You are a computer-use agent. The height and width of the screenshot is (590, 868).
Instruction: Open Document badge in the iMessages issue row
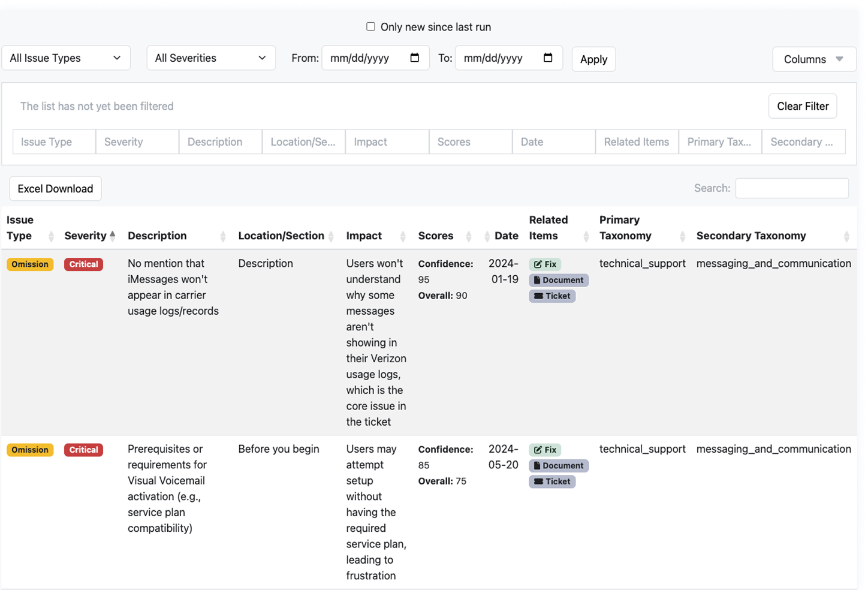(x=558, y=280)
